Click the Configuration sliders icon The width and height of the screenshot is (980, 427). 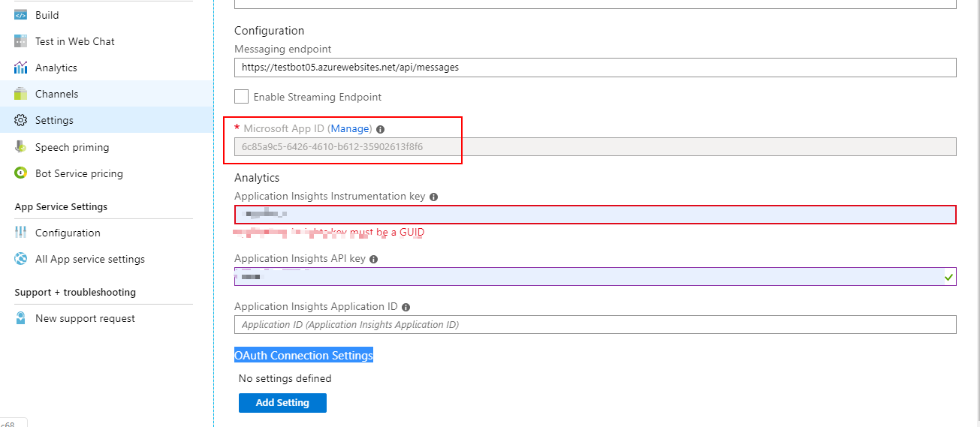coord(21,233)
